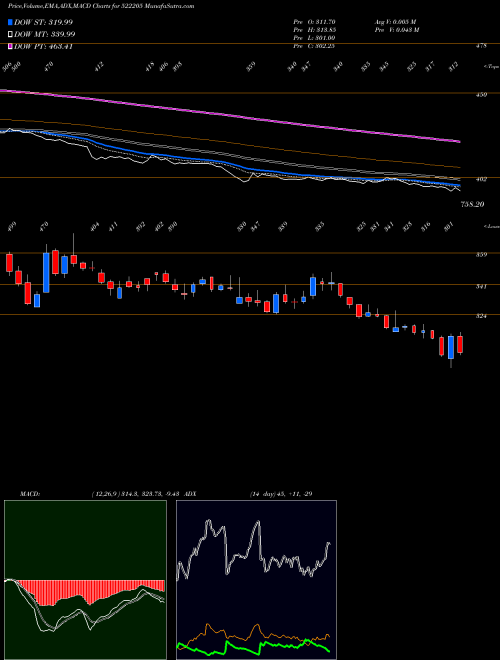
Task: Click the 'DOW ST: 319.99' legend label
Action: (44, 22)
